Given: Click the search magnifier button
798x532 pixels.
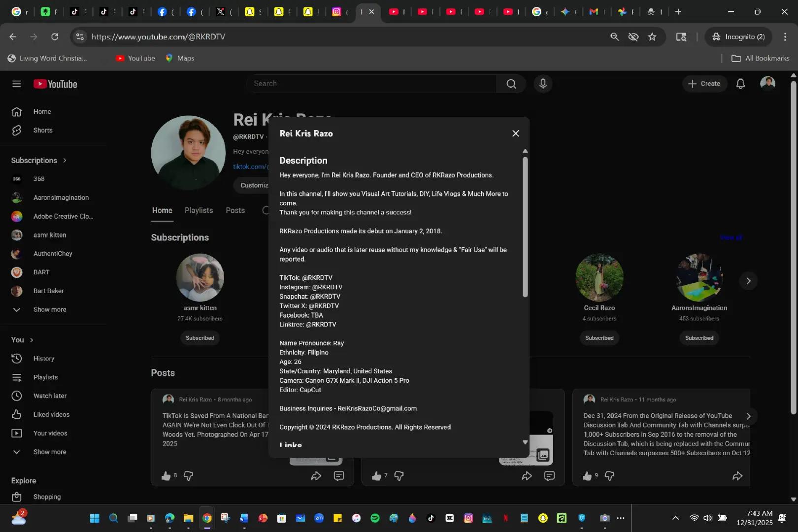Looking at the screenshot, I should [511, 84].
